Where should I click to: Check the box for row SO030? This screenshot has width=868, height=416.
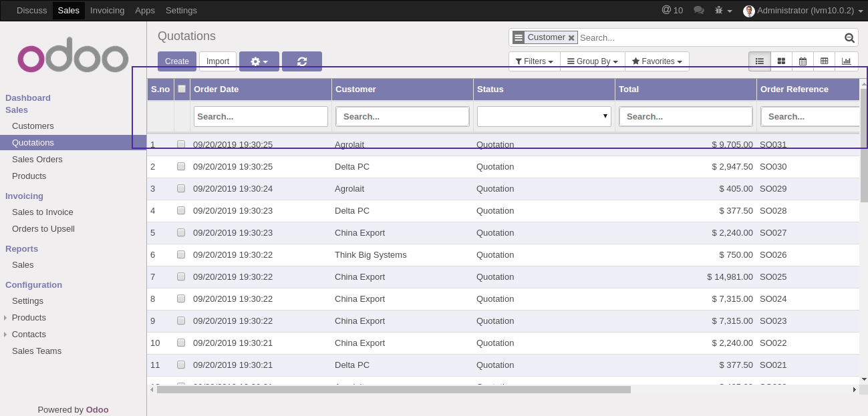pyautogui.click(x=181, y=166)
